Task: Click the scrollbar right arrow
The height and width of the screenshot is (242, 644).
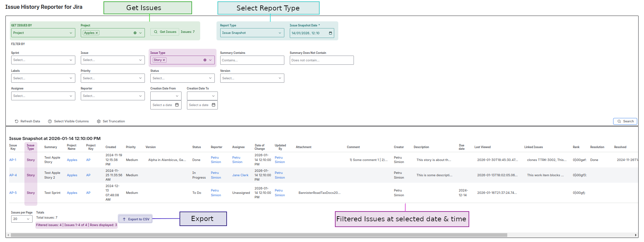Action: [636, 235]
